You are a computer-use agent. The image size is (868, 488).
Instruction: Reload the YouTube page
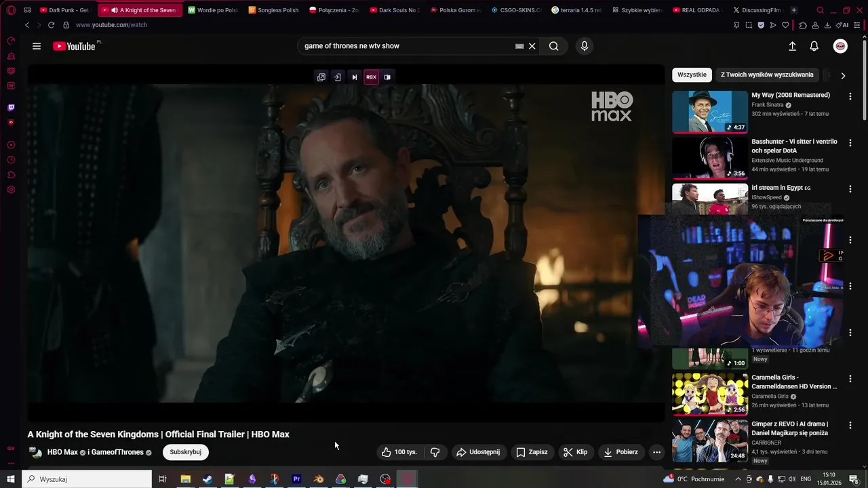click(x=51, y=25)
